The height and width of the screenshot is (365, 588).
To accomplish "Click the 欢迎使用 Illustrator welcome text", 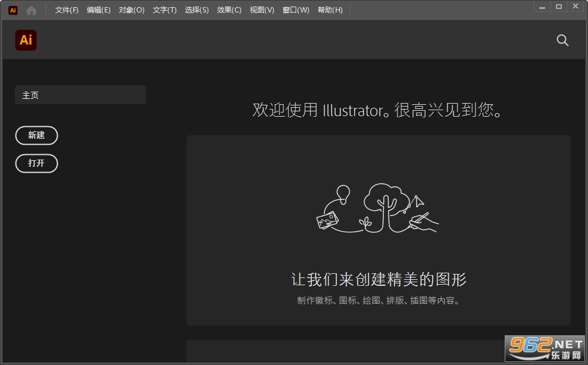I will tap(378, 110).
